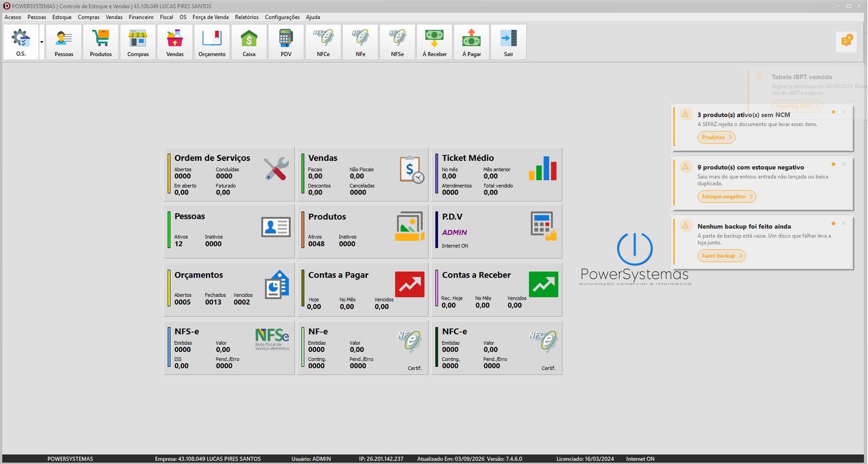Click the Licenciado date in status bar
Screen dimensions: 868x464
(585, 459)
